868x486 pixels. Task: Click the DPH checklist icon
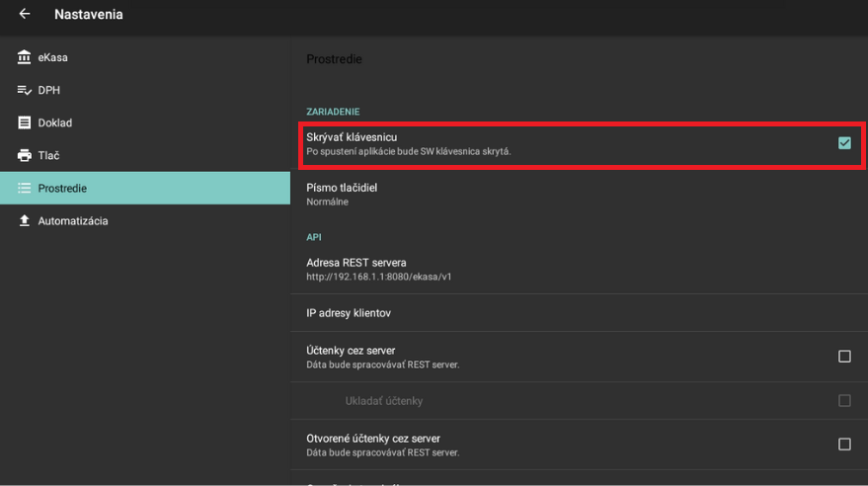(x=25, y=90)
